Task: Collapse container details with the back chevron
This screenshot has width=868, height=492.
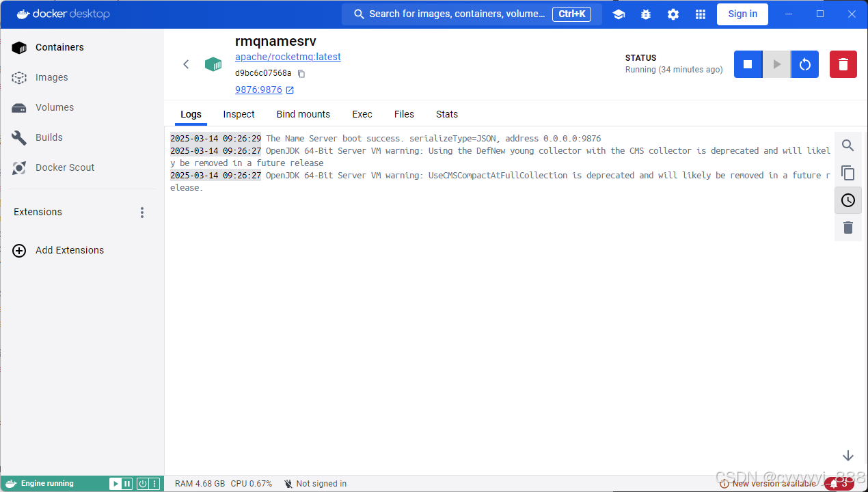Action: (x=185, y=64)
